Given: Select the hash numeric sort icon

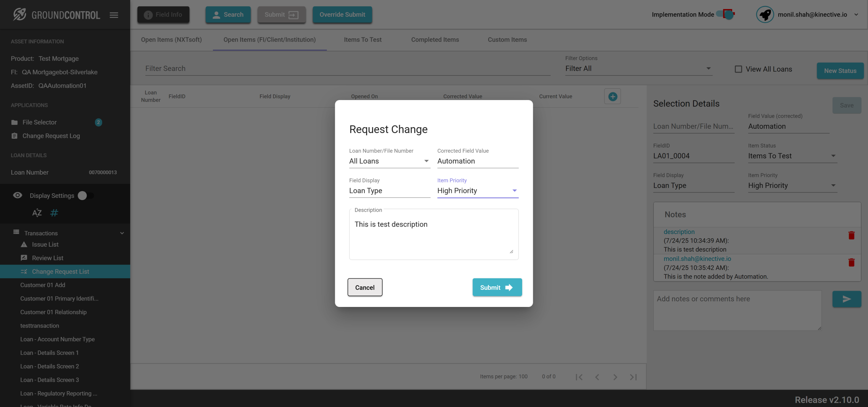Looking at the screenshot, I should pos(54,213).
